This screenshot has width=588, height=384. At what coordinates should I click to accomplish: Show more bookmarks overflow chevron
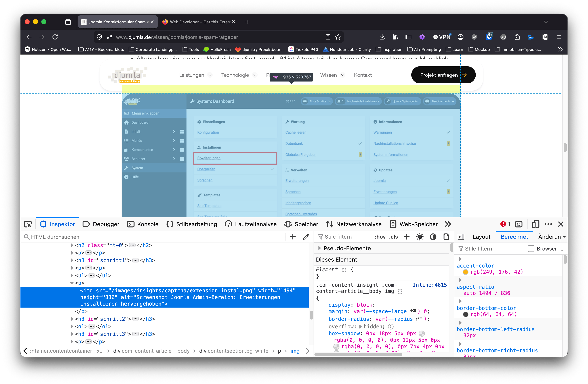560,49
